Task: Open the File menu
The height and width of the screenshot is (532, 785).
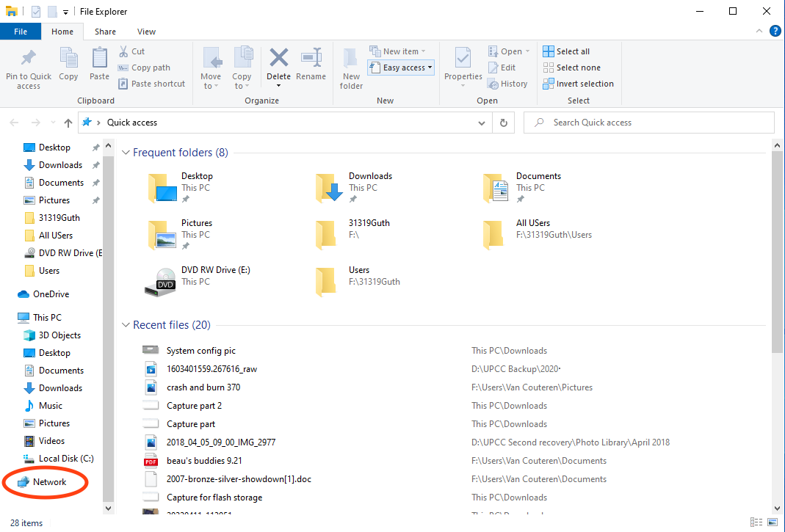Action: [21, 32]
